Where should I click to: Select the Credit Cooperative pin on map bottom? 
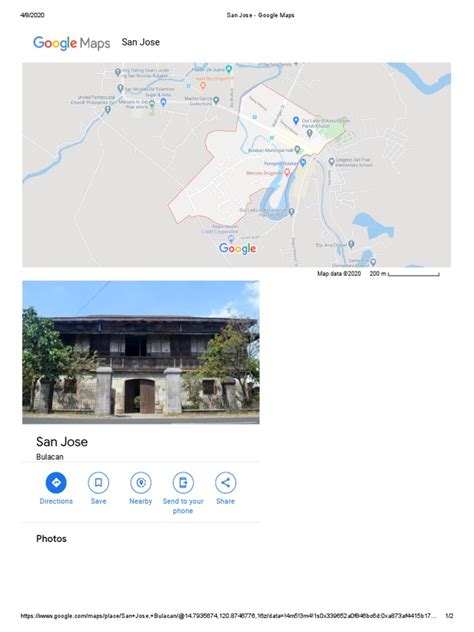(x=231, y=239)
